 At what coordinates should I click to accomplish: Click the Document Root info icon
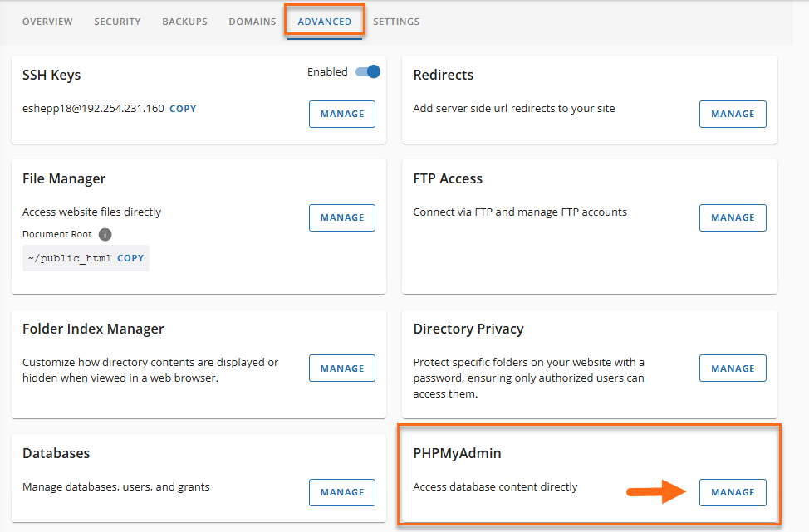(105, 235)
